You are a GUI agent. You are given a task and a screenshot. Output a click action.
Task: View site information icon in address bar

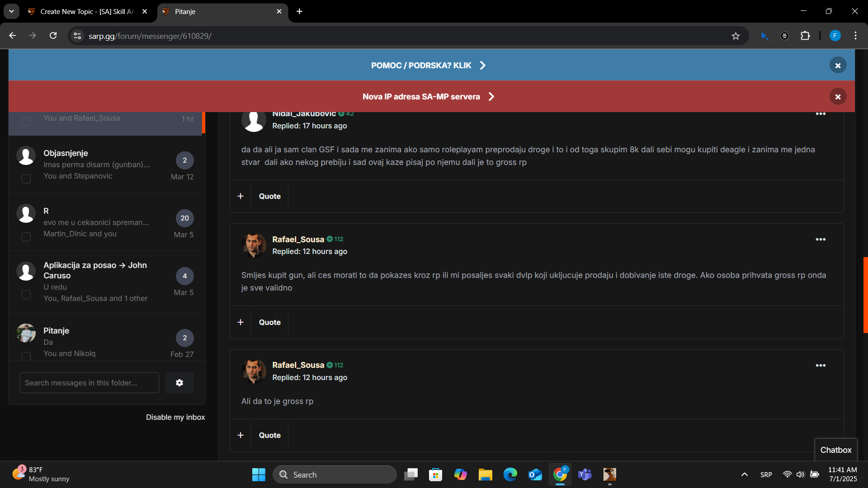point(78,36)
